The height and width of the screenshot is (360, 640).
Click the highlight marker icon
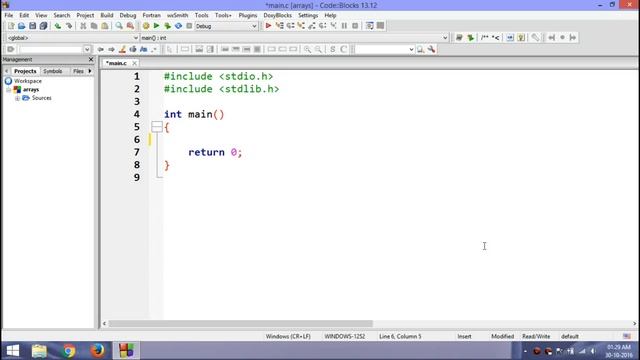(x=122, y=49)
